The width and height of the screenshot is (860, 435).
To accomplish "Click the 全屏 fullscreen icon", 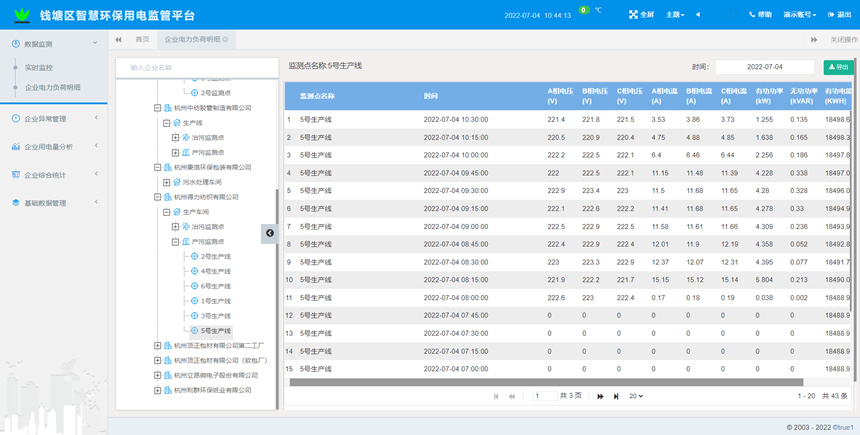I will 633,15.
